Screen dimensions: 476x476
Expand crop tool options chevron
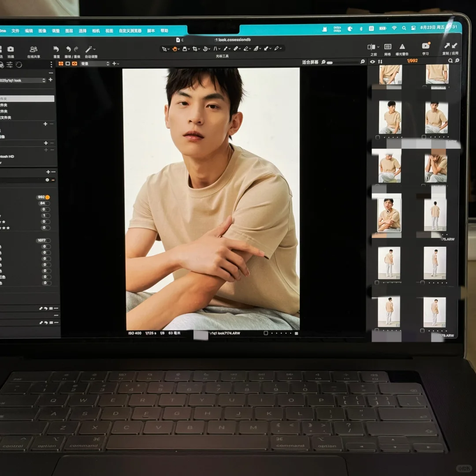pos(199,49)
